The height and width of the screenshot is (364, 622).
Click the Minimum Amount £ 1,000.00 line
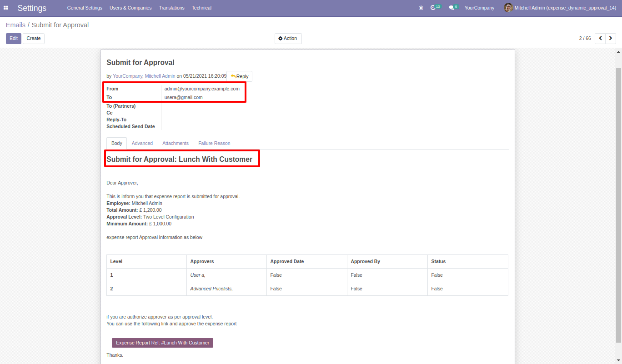(x=139, y=224)
